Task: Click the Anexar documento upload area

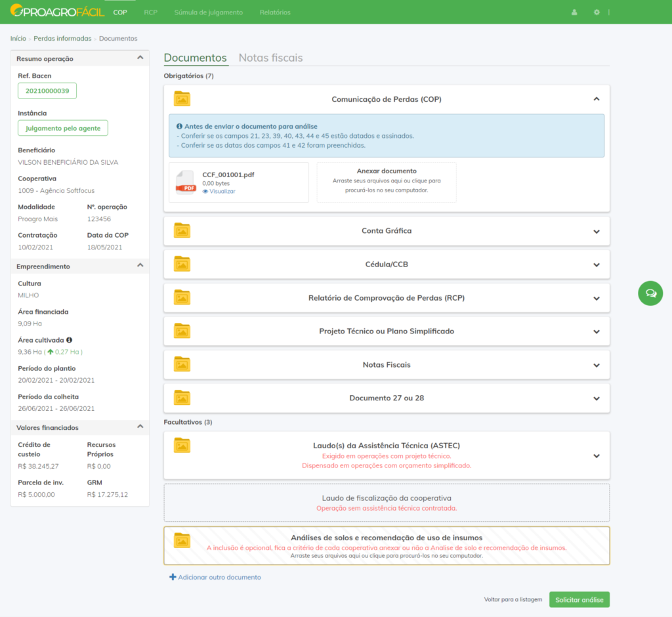Action: click(x=387, y=182)
